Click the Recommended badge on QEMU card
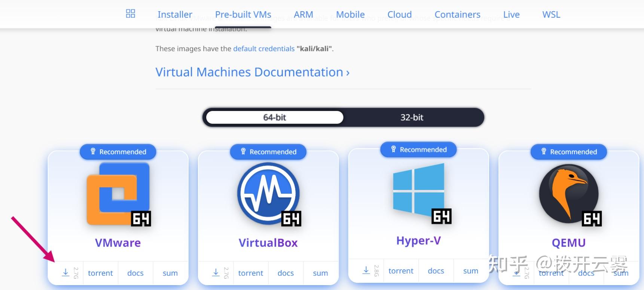The image size is (644, 290). (569, 152)
